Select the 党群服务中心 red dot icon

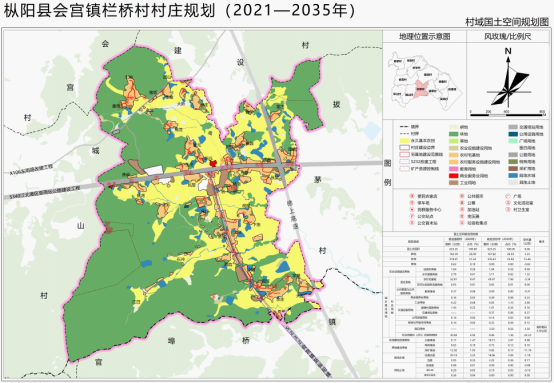pyautogui.click(x=411, y=210)
